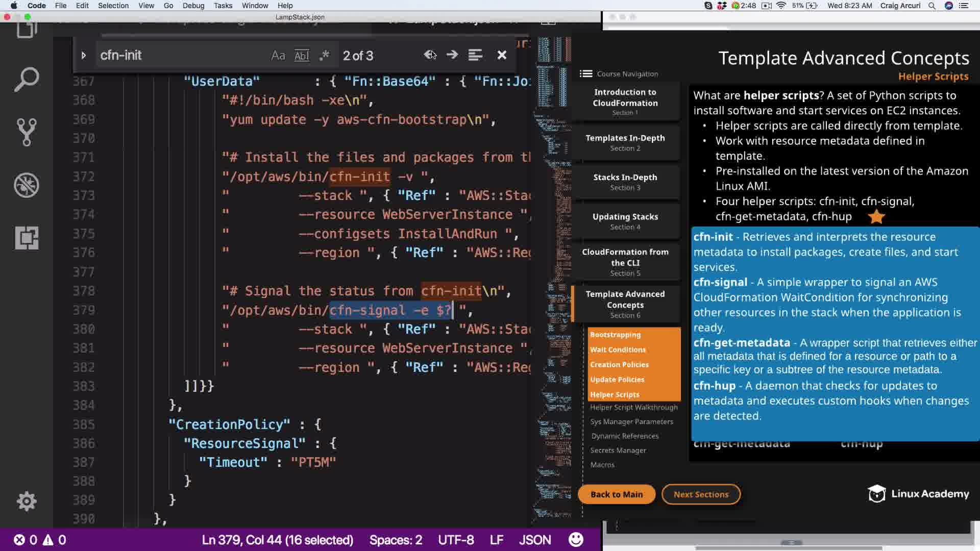Open the Debug menu in menu bar
The height and width of the screenshot is (551, 980).
click(x=193, y=6)
